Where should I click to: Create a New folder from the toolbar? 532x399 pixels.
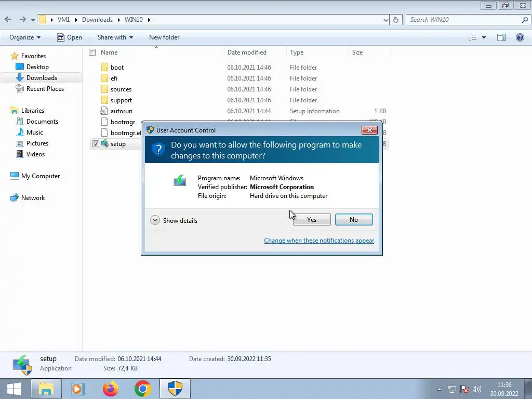[164, 37]
